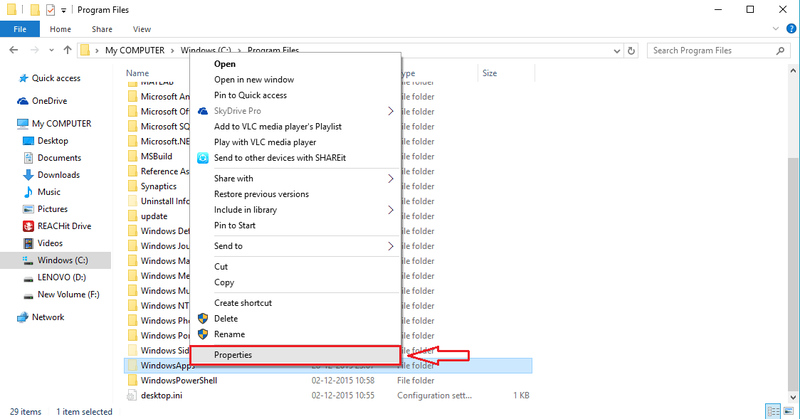Click the My COMPUTER monitor icon
The image size is (800, 419).
coord(22,124)
